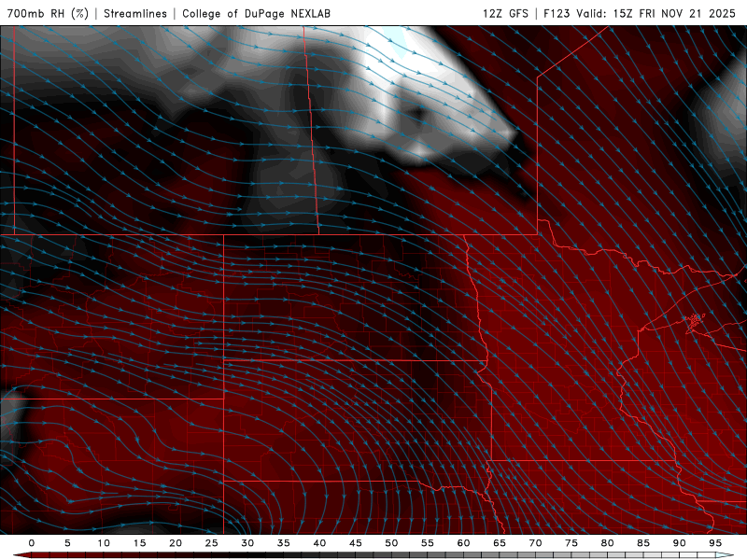Select 'Valid: 15Z FRI NOV 21 2025' text
This screenshot has height=560, width=747.
(x=656, y=13)
